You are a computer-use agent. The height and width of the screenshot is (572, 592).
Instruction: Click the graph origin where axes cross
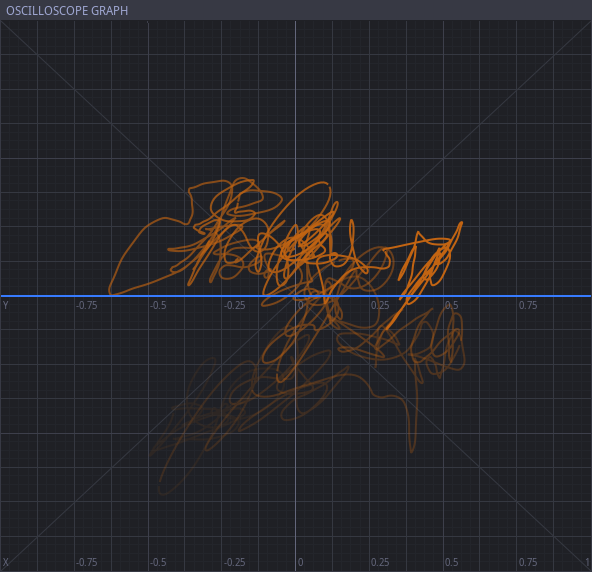(x=295, y=296)
